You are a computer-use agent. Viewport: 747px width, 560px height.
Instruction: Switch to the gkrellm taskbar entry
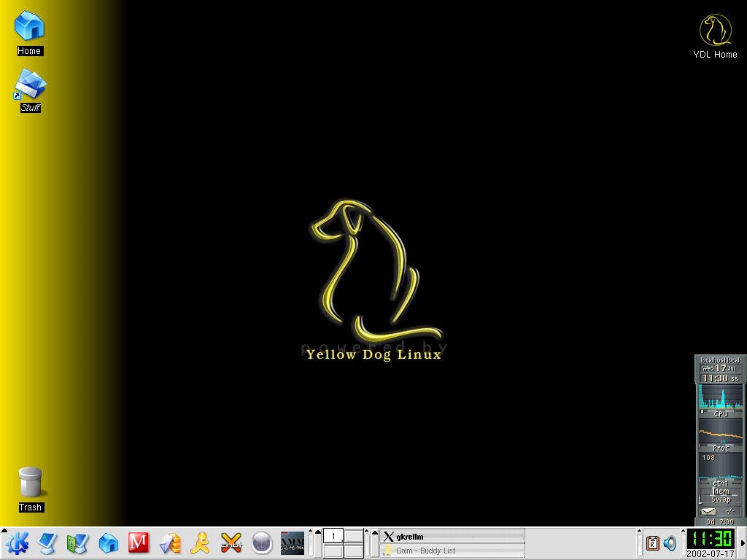(x=452, y=536)
